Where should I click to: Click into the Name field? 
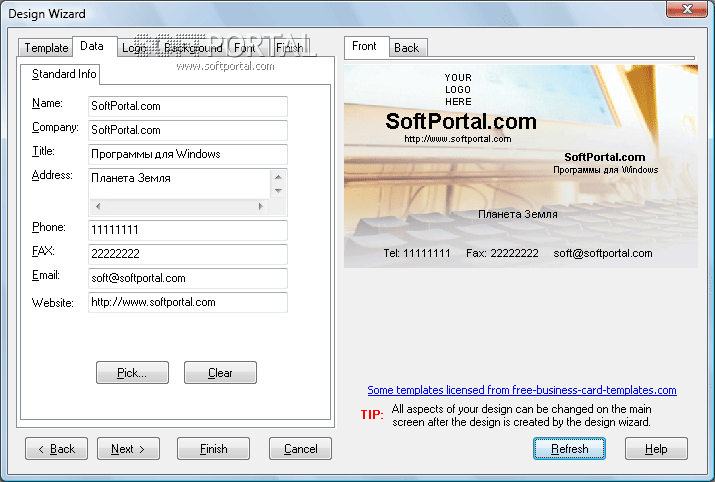click(188, 106)
